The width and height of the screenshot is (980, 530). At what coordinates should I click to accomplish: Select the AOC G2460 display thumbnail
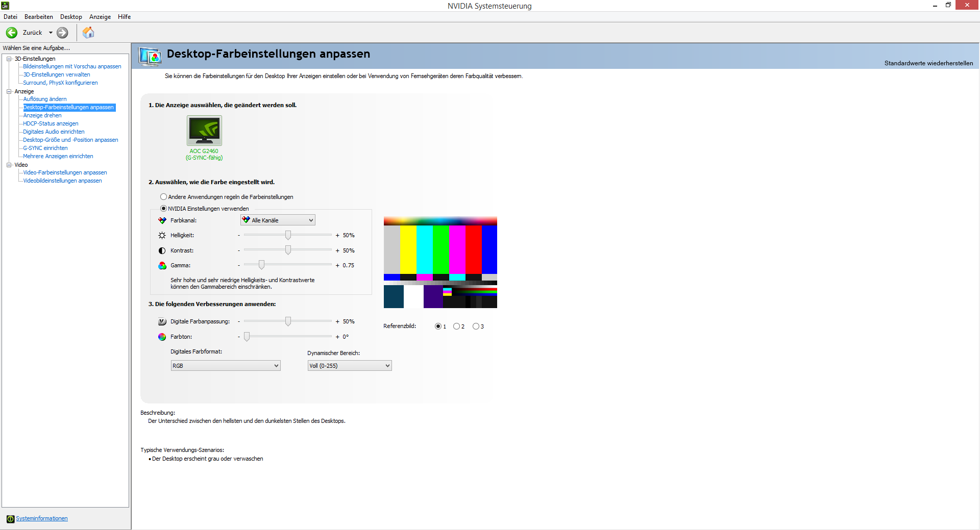(204, 131)
